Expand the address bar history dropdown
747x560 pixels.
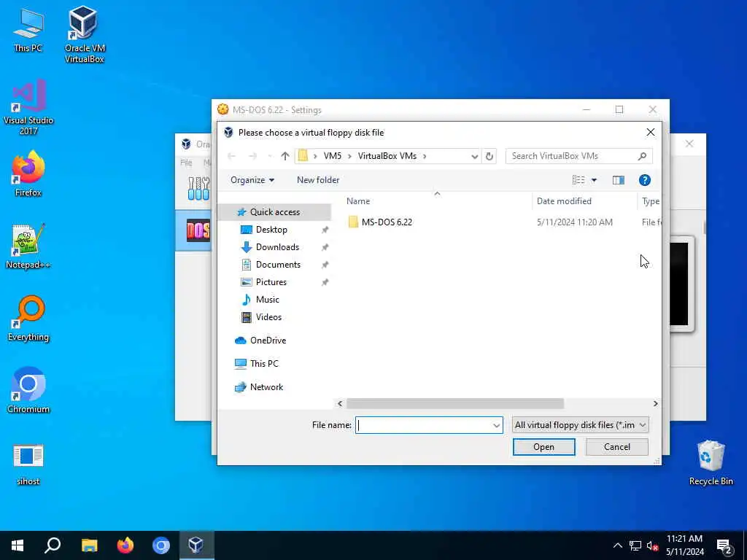[x=474, y=156]
